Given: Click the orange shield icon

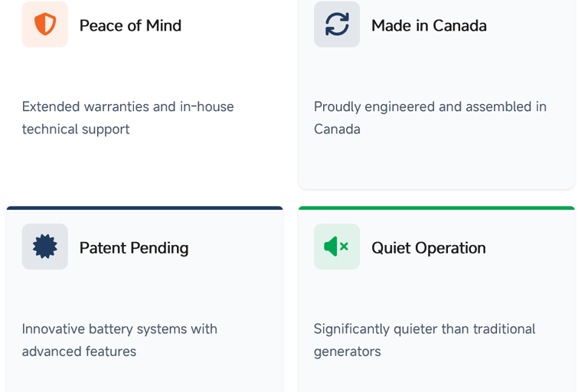Looking at the screenshot, I should point(45,24).
